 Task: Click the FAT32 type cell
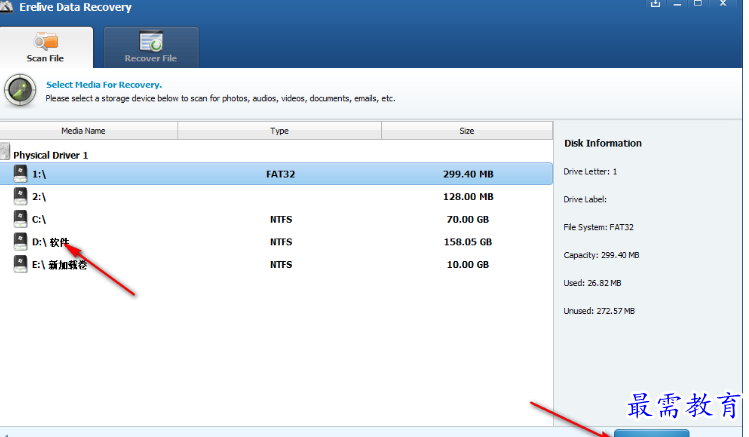click(x=280, y=174)
